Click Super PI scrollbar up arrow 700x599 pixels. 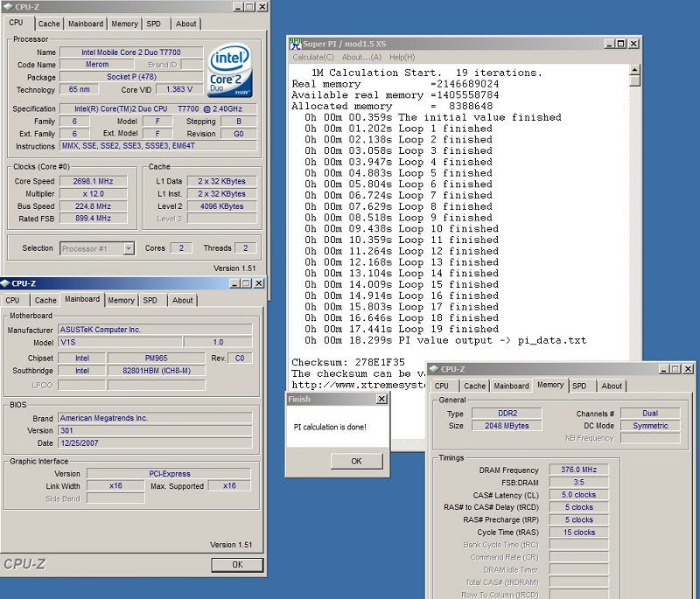[634, 70]
